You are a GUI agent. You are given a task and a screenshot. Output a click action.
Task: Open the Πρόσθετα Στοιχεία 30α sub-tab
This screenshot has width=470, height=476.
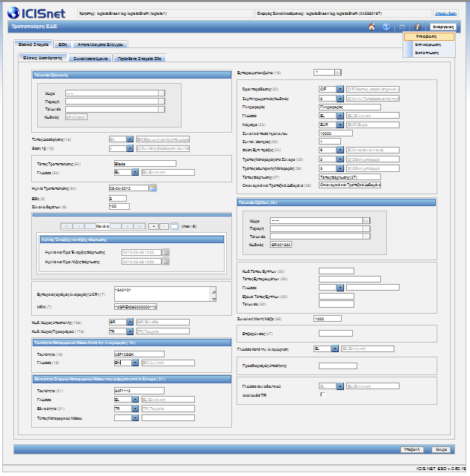tap(139, 59)
